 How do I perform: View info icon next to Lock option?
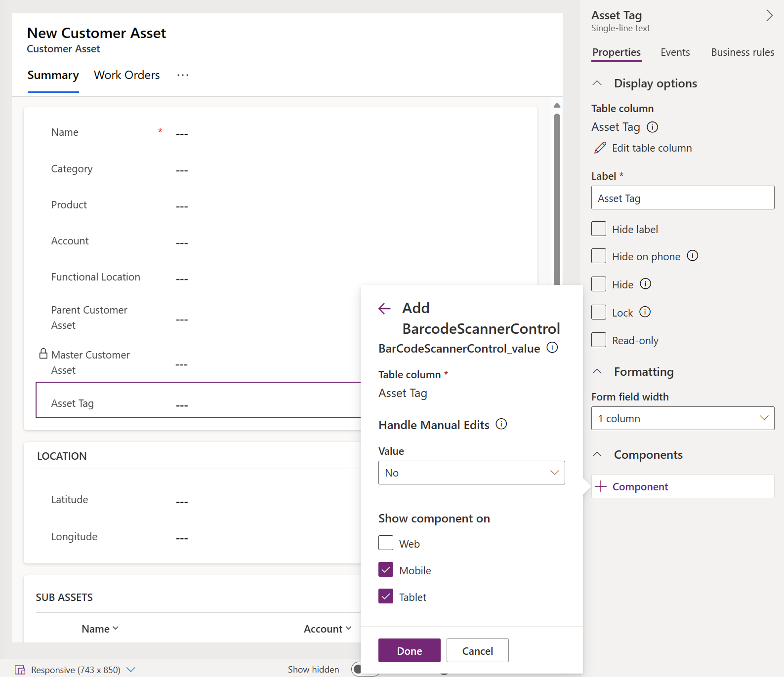645,312
